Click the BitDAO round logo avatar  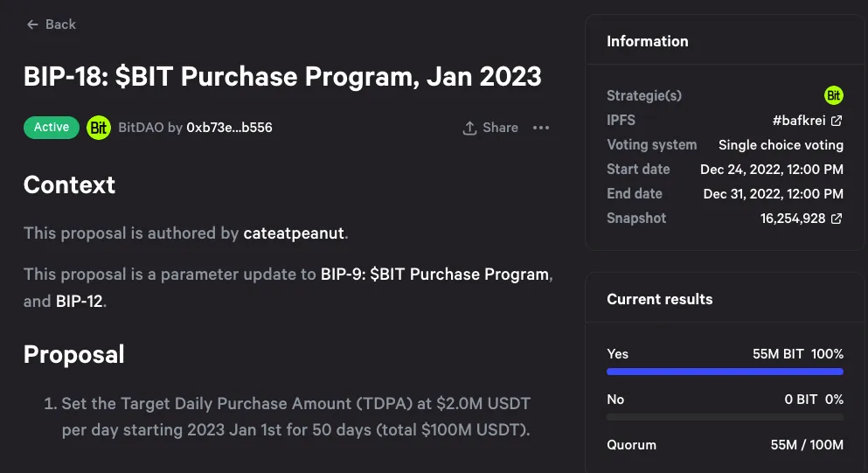click(x=99, y=128)
